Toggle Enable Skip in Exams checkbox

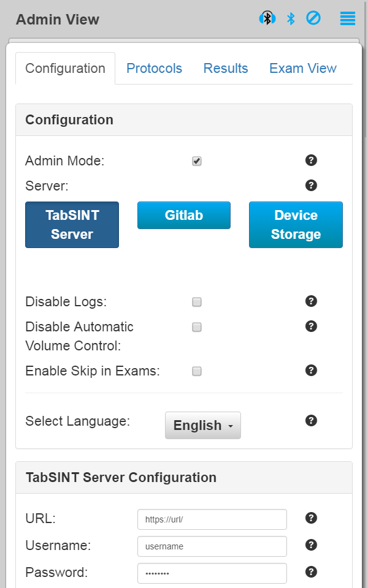(197, 371)
